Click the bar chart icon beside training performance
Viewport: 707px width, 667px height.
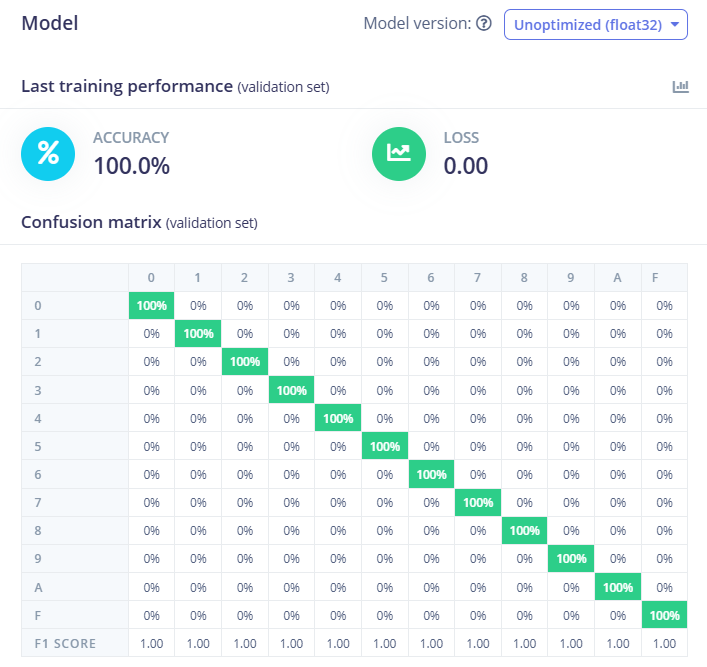[681, 87]
